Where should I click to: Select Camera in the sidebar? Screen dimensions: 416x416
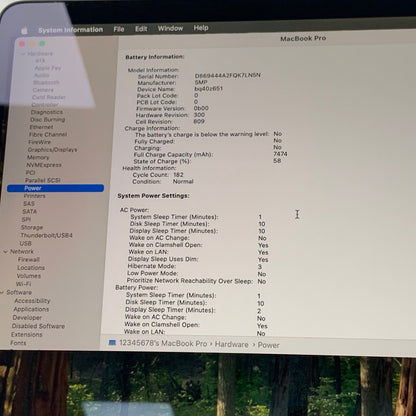click(x=43, y=90)
